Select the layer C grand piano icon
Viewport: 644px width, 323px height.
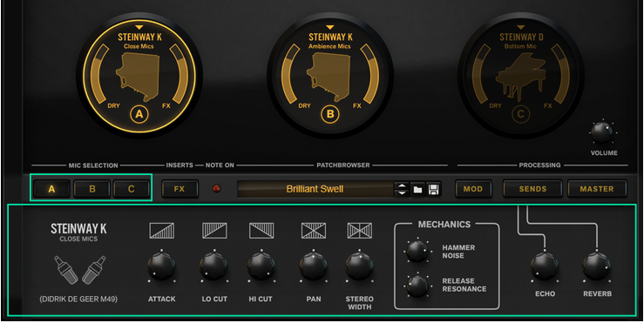tap(521, 77)
